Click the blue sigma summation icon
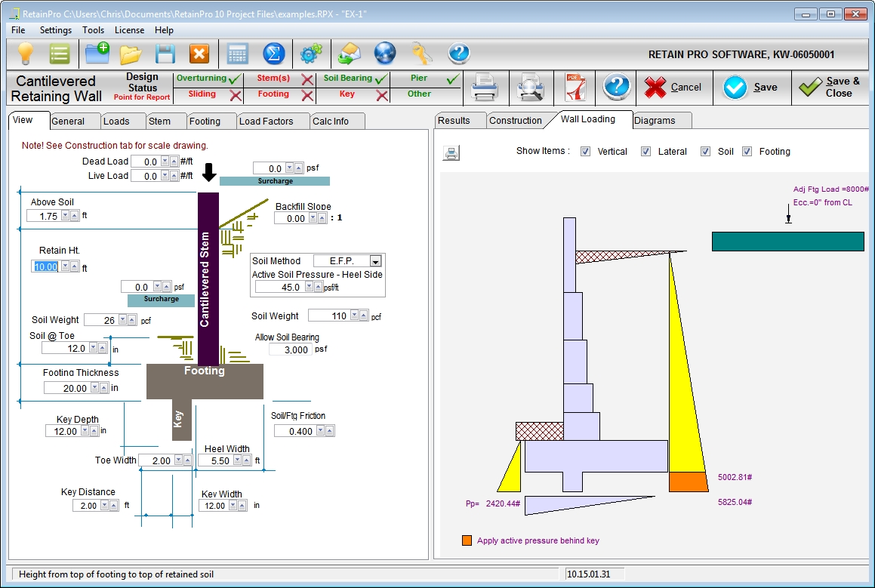This screenshot has height=588, width=875. point(273,54)
